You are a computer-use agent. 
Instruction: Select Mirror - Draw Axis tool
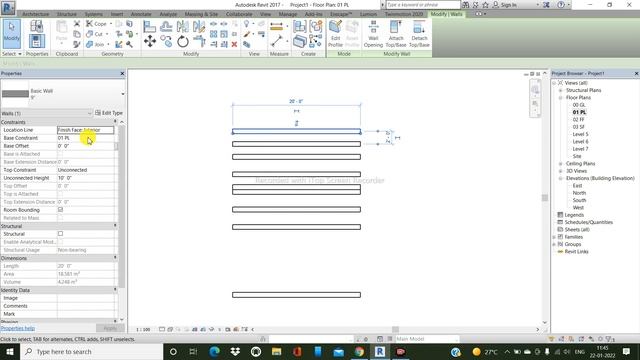pyautogui.click(x=199, y=27)
